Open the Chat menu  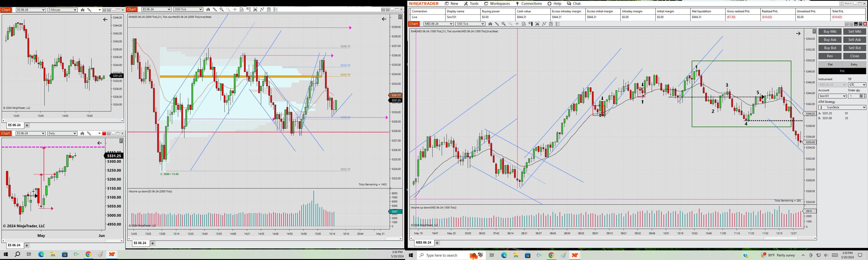click(574, 4)
